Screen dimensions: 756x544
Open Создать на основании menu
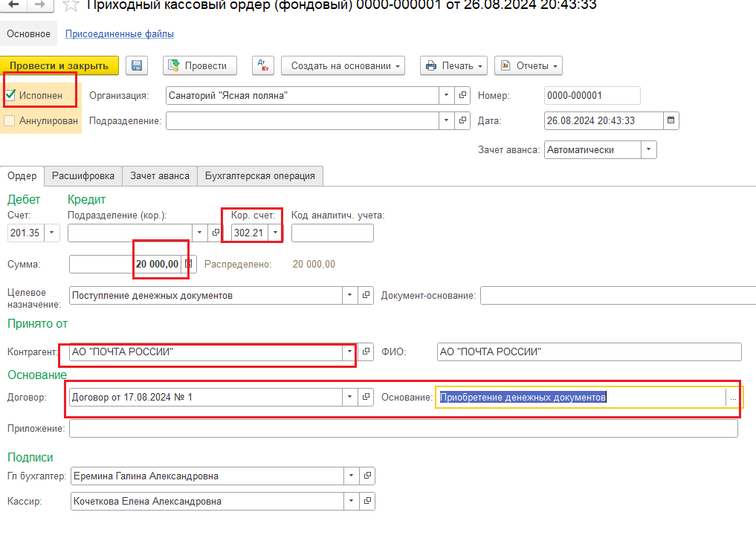pos(343,65)
